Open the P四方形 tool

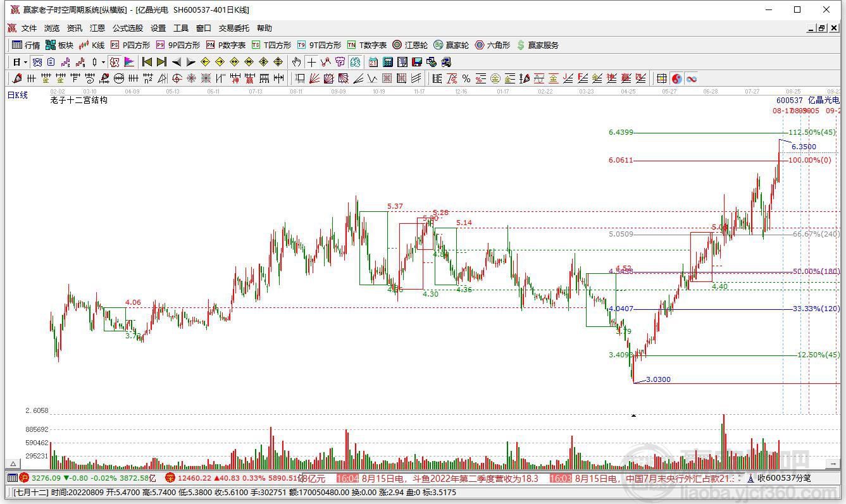pos(130,45)
